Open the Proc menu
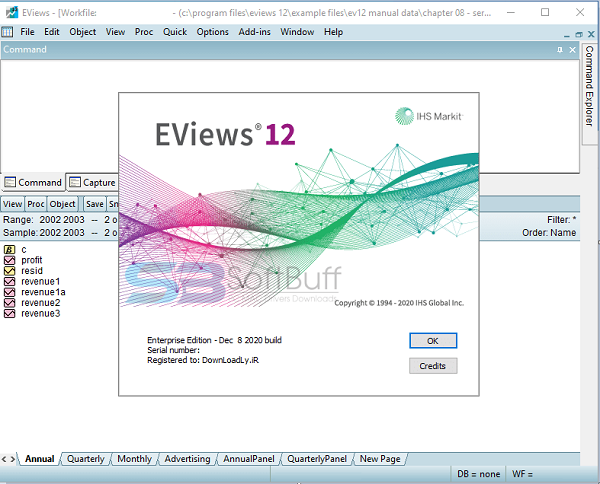Viewport: 600px width, 484px height. click(144, 32)
